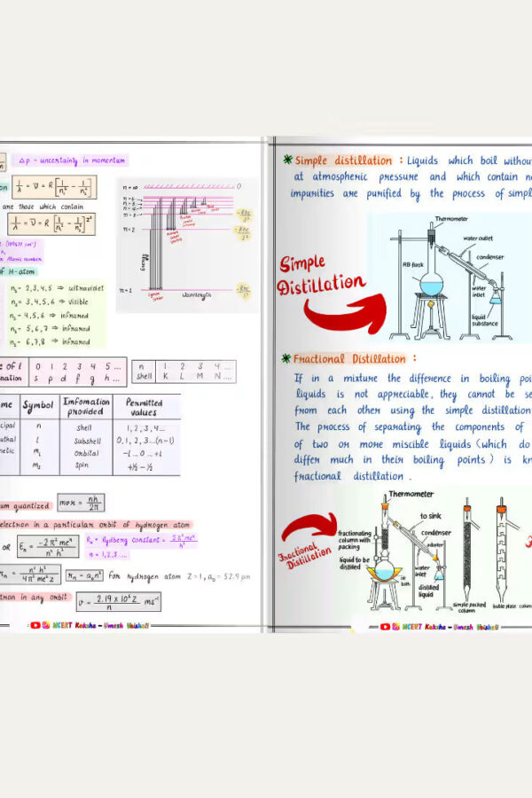Click the 'condenser' label in the simple distillation diagram

point(489,257)
